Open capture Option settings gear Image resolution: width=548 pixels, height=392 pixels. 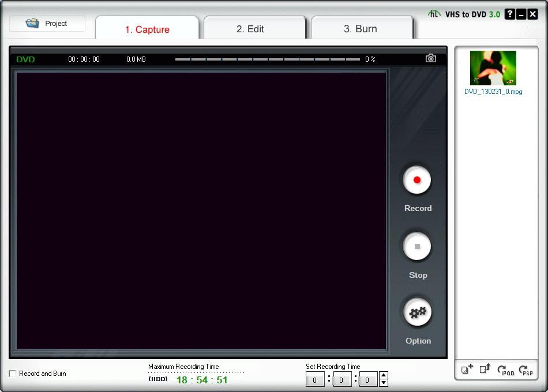[417, 312]
